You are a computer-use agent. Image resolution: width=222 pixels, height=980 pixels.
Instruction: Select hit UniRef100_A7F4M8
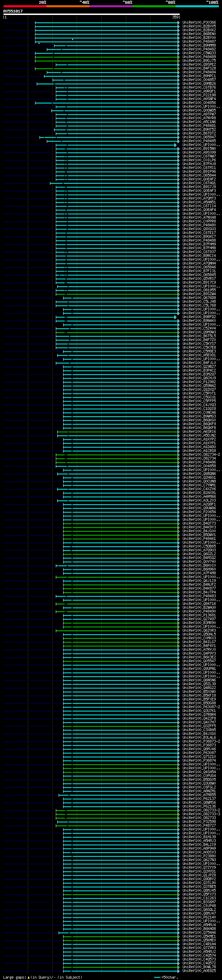pyautogui.click(x=199, y=573)
